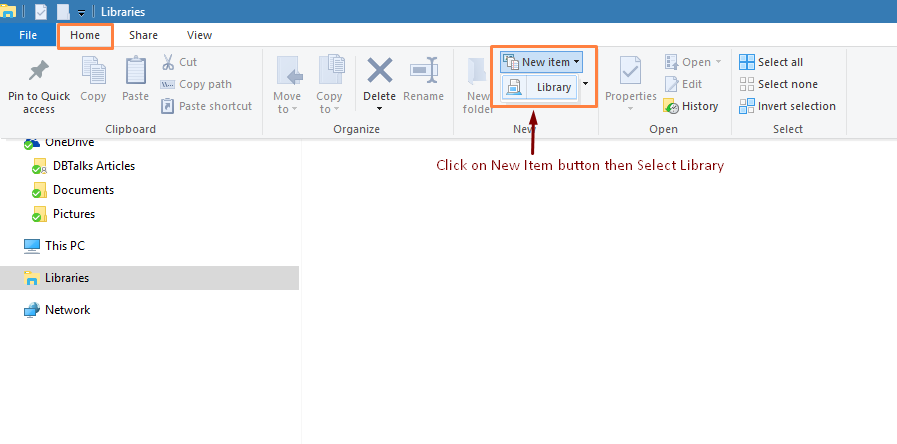Expand the Properties dropdown arrow
The width and height of the screenshot is (897, 444).
coord(630,109)
